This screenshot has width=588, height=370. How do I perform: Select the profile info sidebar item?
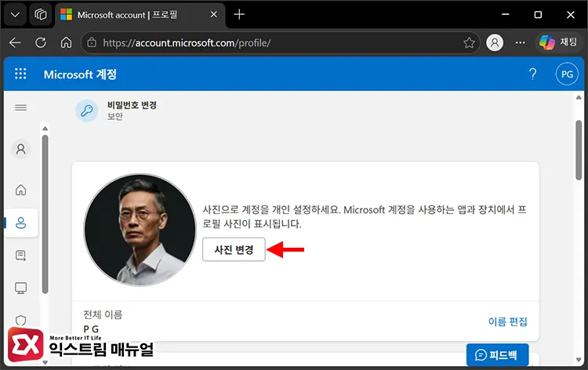point(20,223)
